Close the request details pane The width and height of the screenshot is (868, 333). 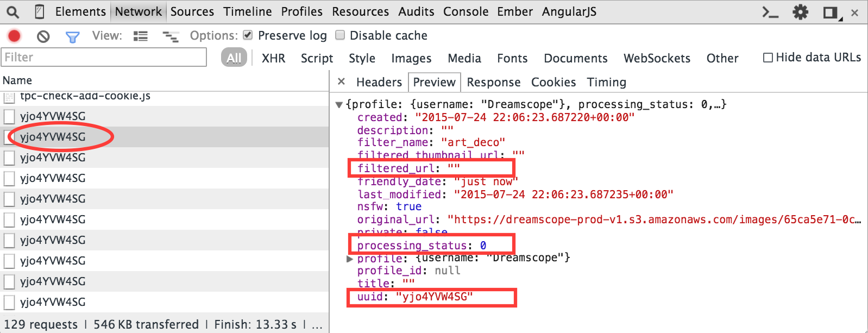[341, 81]
